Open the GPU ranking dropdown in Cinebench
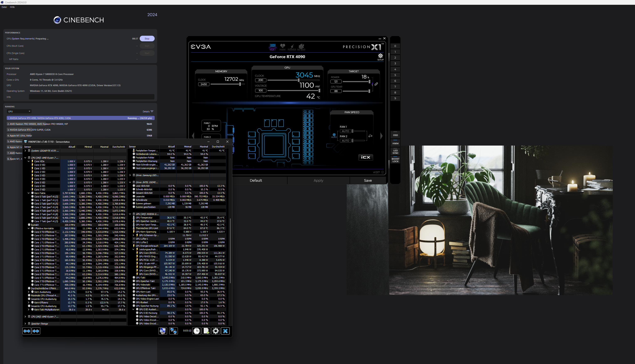This screenshot has height=364, width=635. click(19, 112)
